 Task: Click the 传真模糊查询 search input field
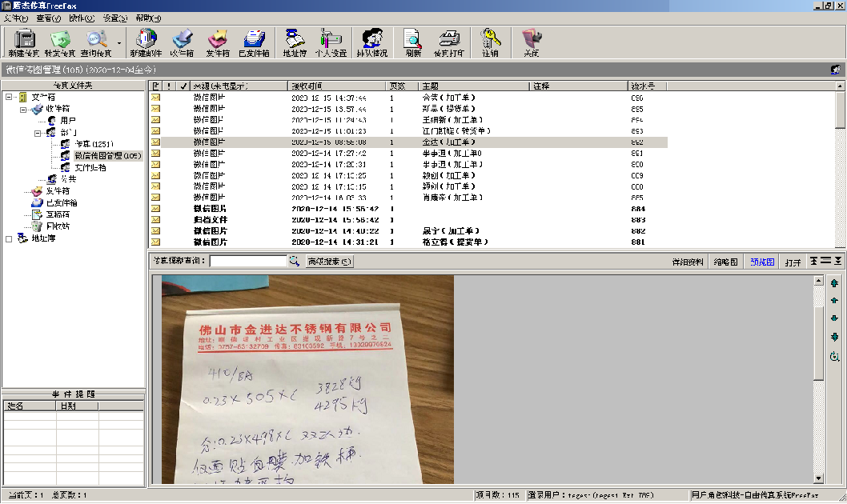[248, 261]
